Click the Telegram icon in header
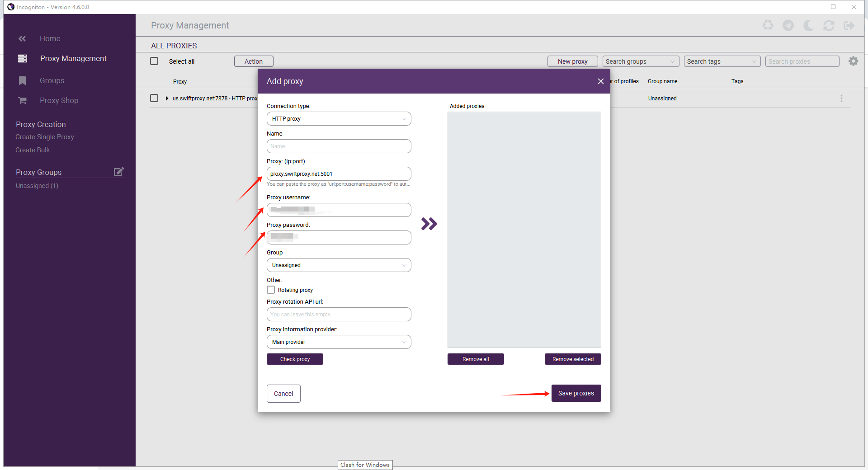This screenshot has height=470, width=868. (788, 26)
